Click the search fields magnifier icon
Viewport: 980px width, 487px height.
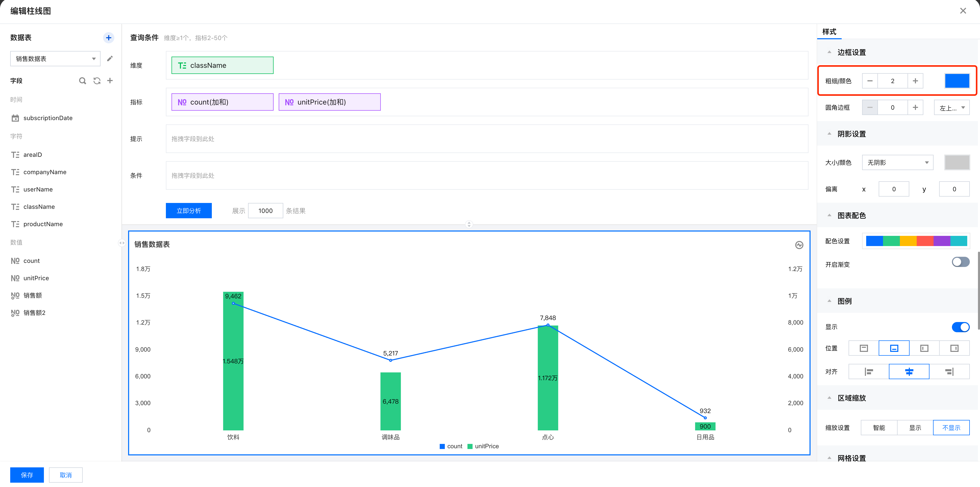82,81
